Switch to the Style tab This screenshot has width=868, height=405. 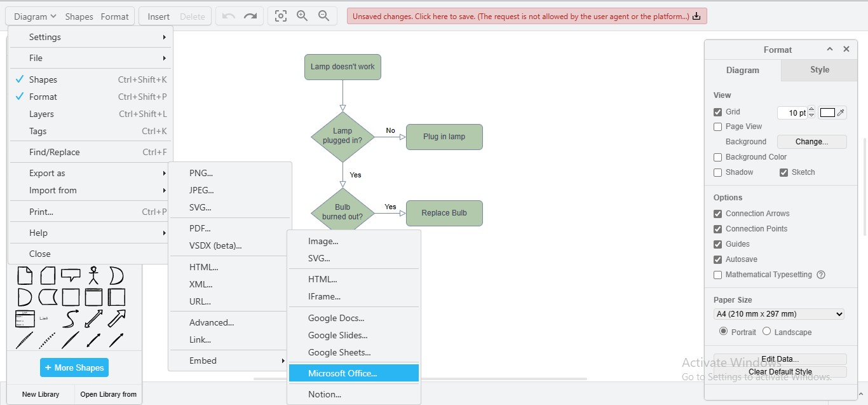coord(819,70)
